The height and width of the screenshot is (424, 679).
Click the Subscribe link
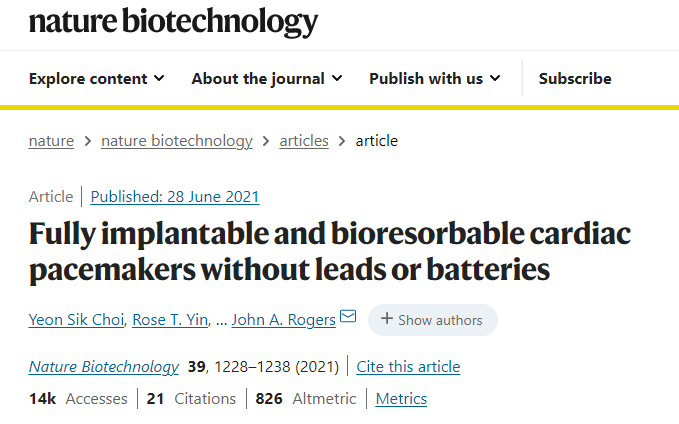pyautogui.click(x=575, y=79)
